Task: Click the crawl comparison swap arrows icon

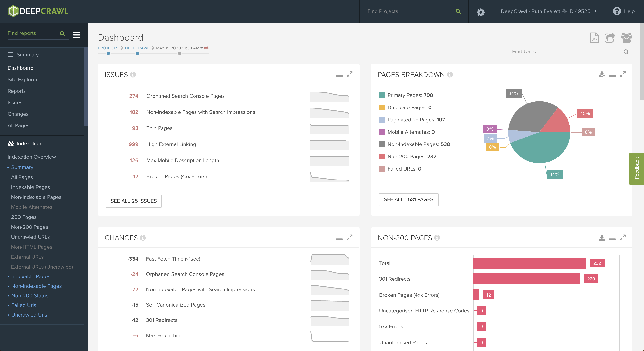Action: tap(206, 48)
